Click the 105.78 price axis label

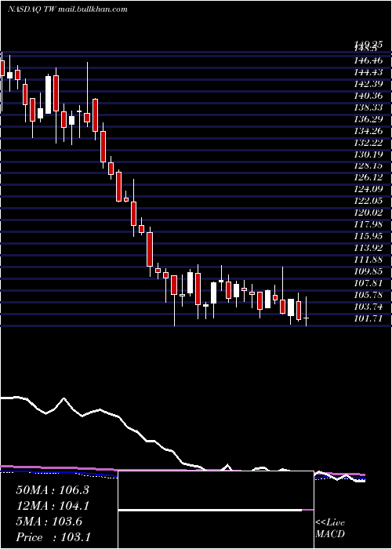click(x=370, y=295)
